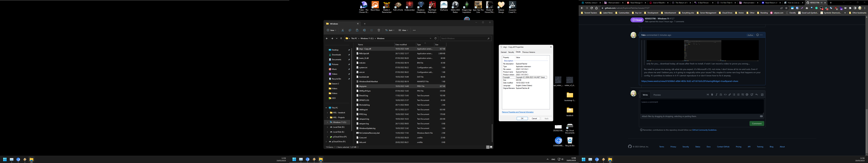Refresh the Explorer Windows folder view
The image size is (868, 163).
click(435, 38)
